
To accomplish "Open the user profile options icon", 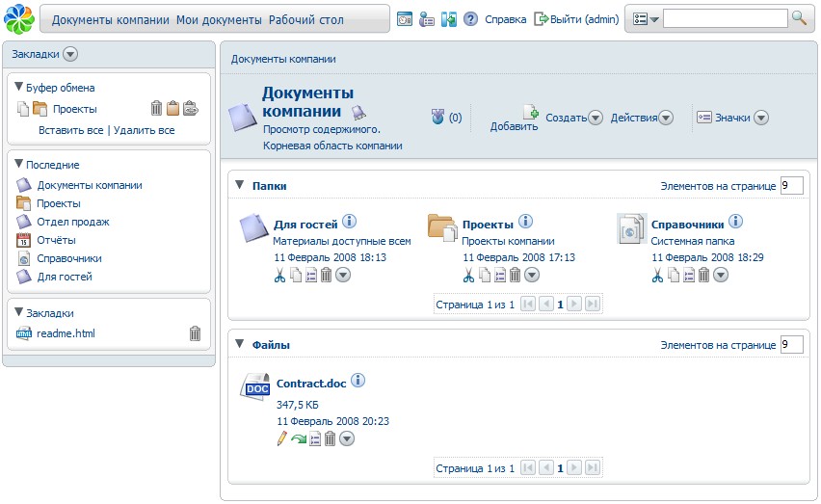I will point(427,19).
